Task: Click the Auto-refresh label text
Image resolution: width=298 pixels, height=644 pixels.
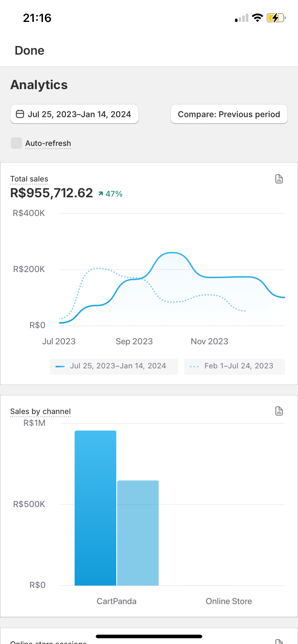Action: [x=48, y=143]
